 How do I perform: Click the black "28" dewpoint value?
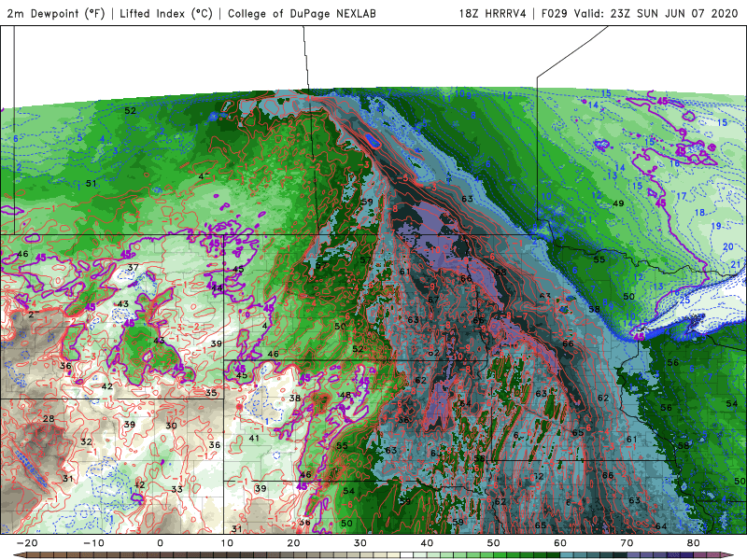click(49, 419)
